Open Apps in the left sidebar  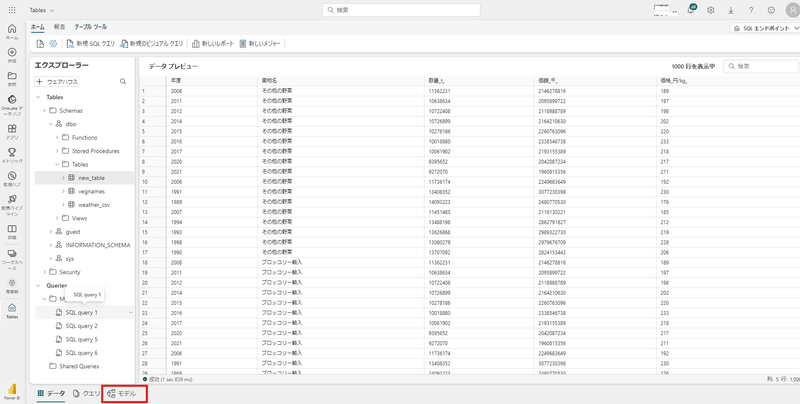(12, 132)
